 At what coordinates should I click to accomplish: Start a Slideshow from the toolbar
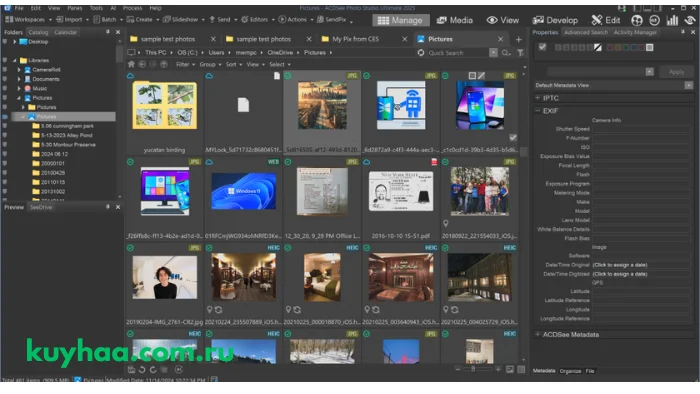(181, 20)
